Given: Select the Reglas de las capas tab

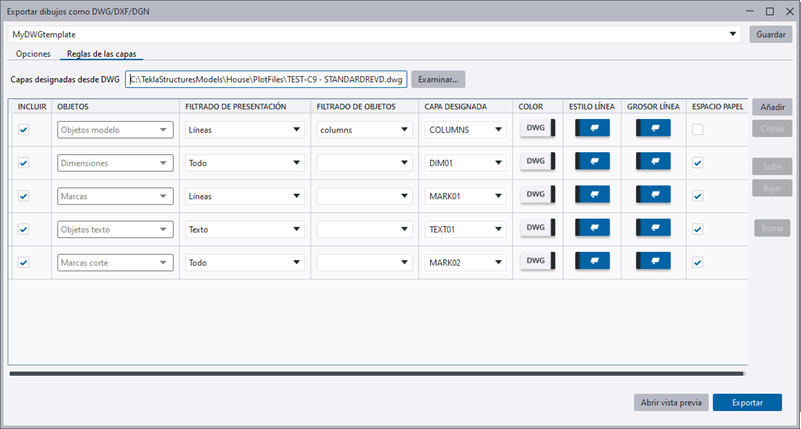Looking at the screenshot, I should coord(100,53).
